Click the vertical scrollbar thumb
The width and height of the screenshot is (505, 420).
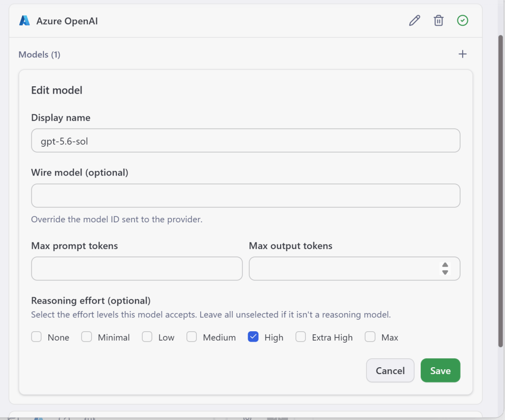(501, 191)
